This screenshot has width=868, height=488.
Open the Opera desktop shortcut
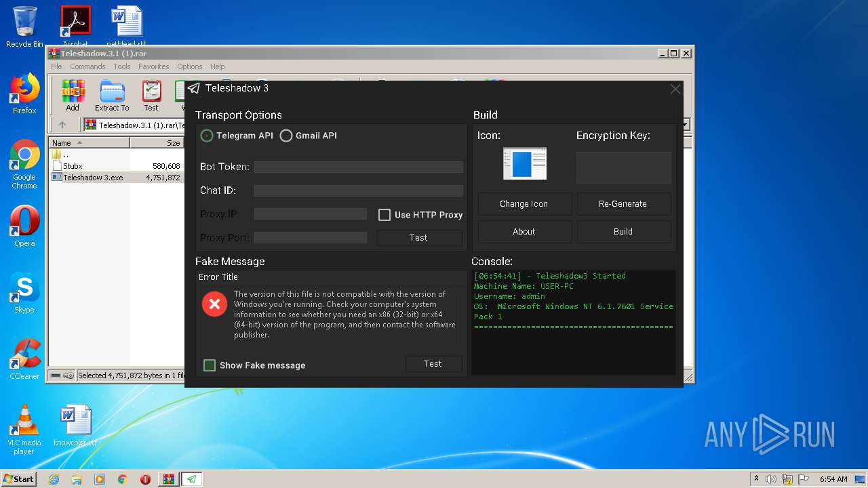pos(24,226)
